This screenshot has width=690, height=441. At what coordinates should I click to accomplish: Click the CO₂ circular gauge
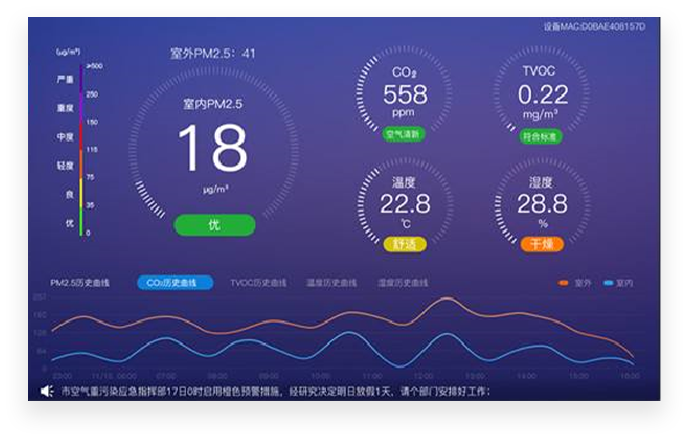(x=404, y=96)
